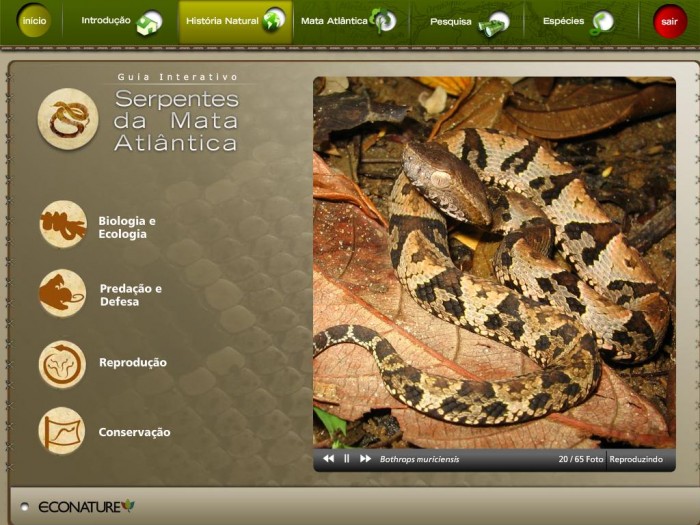The height and width of the screenshot is (525, 700).
Task: Click the ECONATURE logo
Action: 86,506
